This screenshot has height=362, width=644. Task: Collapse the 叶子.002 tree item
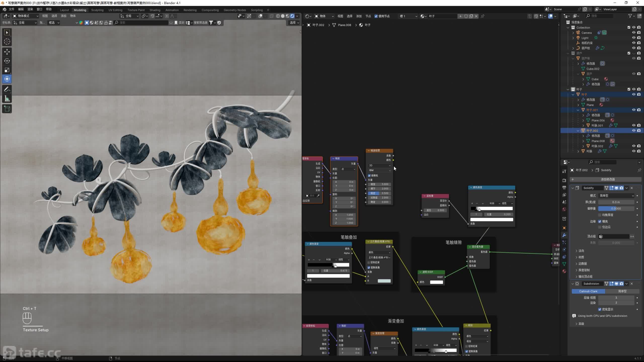click(578, 131)
